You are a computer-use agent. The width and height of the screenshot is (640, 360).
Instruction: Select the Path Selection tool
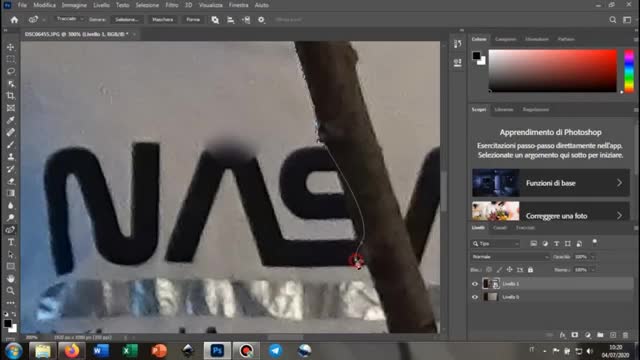pos(11,254)
